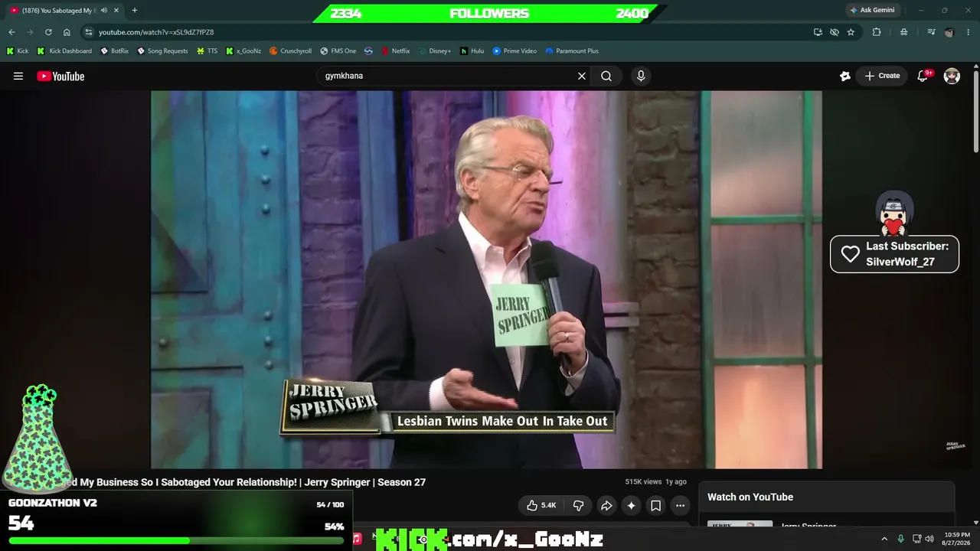Open YouTube notifications bell
This screenshot has height=551, width=980.
pyautogui.click(x=923, y=76)
